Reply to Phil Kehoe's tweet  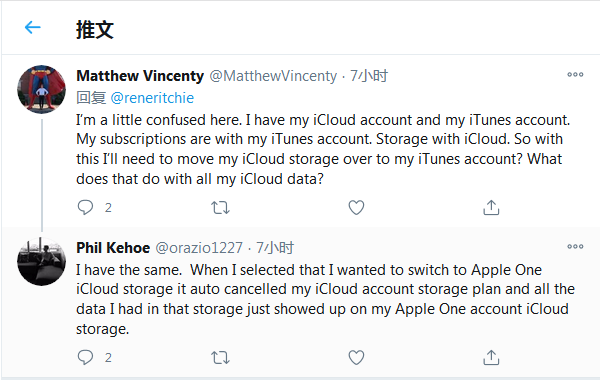[85, 357]
